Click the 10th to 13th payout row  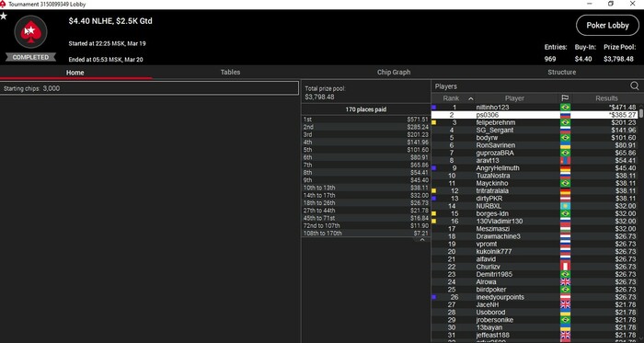pyautogui.click(x=365, y=188)
